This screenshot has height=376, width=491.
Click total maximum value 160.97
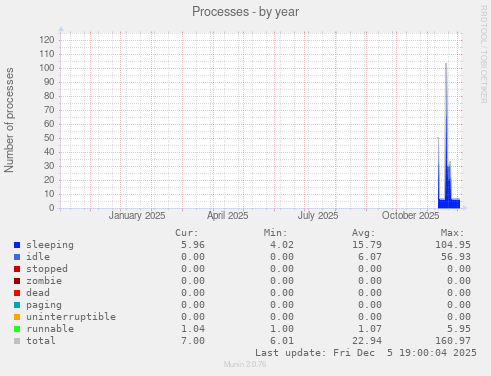click(x=453, y=341)
